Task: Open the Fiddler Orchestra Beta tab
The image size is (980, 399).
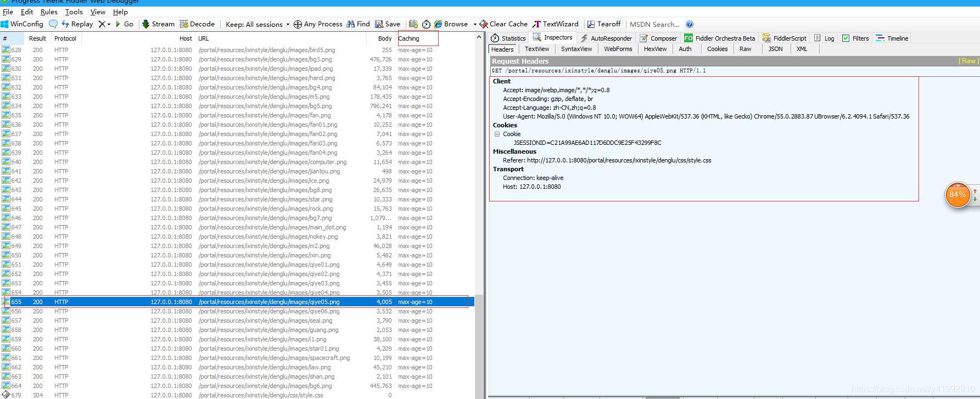Action: pos(719,38)
